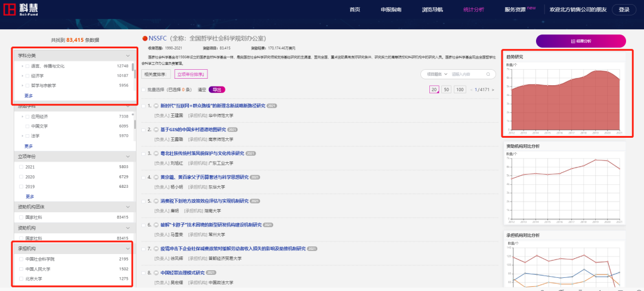This screenshot has width=644, height=291.
Task: Collapse the 资助机构团体 section chevron
Action: point(128,208)
